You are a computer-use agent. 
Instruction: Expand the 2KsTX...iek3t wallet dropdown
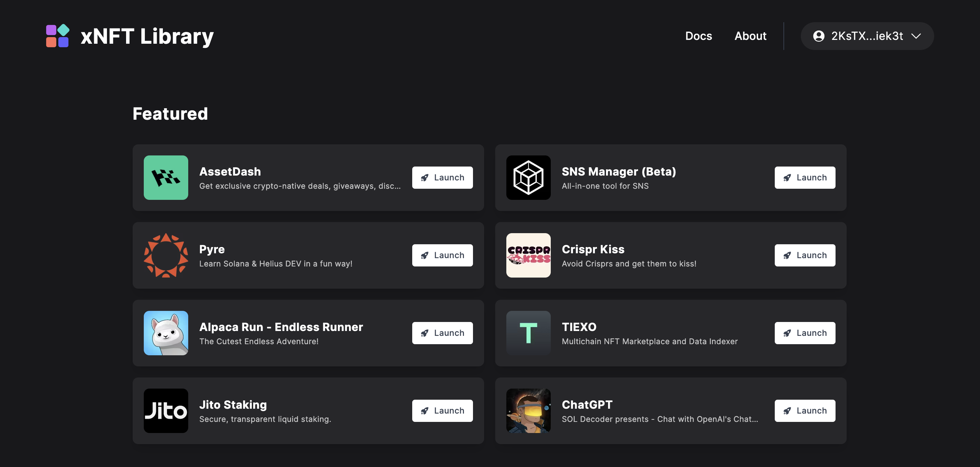tap(867, 36)
